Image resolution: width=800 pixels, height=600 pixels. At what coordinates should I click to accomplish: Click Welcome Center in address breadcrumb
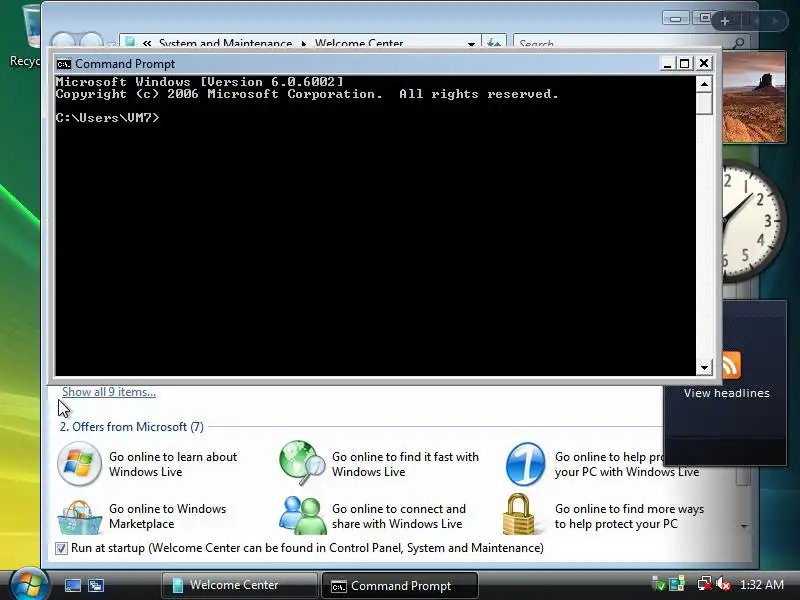(359, 43)
